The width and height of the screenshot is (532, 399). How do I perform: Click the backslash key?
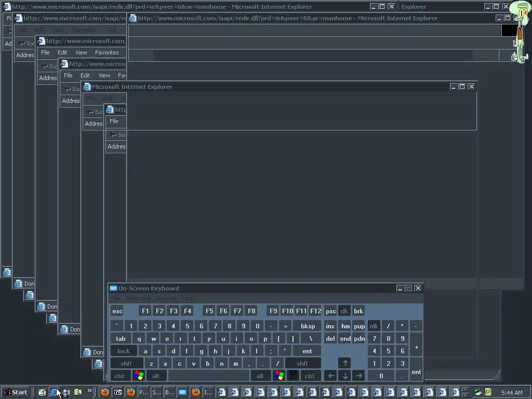point(311,338)
